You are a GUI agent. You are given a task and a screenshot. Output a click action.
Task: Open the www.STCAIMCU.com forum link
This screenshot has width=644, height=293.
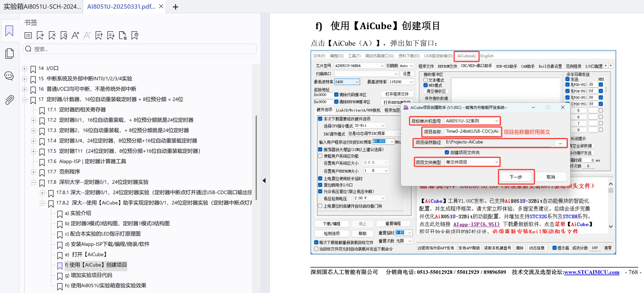point(592,272)
